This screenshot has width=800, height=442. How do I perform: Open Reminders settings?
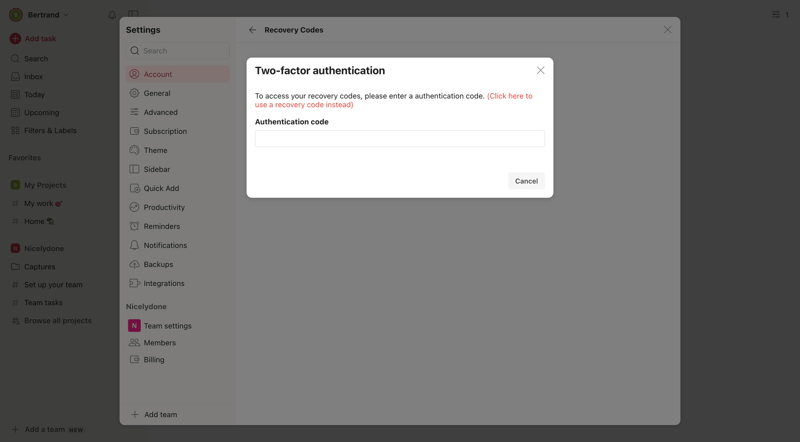(x=178, y=226)
